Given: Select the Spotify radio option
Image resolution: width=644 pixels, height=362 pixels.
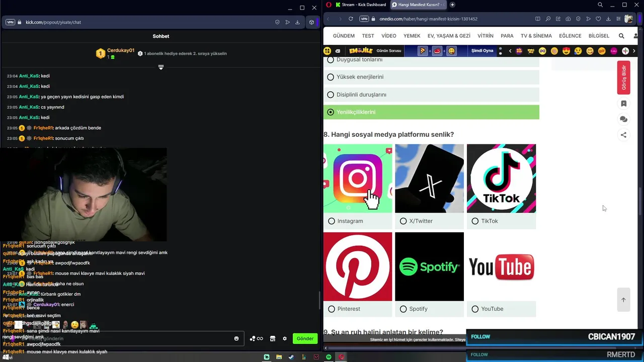Looking at the screenshot, I should tap(404, 309).
